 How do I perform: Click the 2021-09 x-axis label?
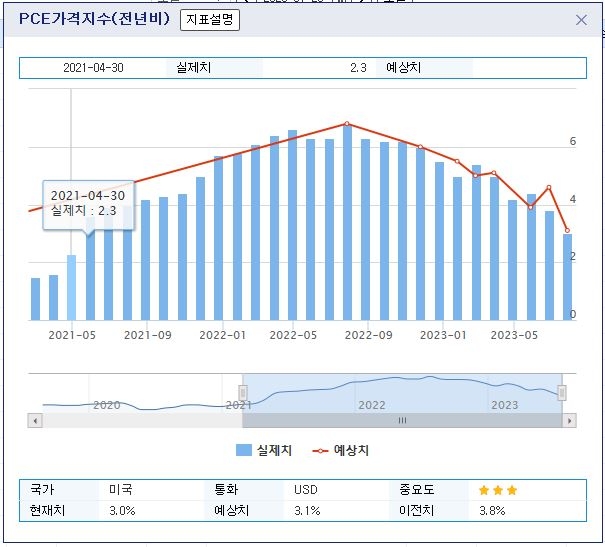pos(147,335)
